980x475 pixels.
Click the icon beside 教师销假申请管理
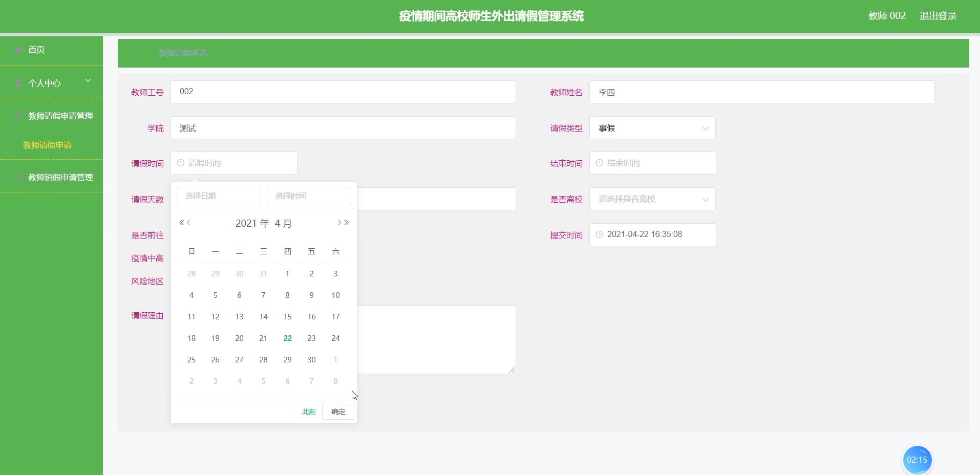18,177
